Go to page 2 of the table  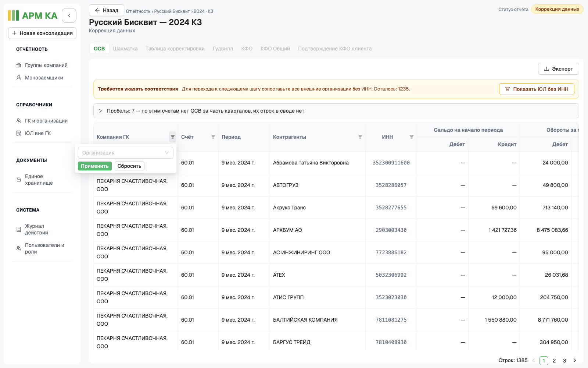[554, 361]
